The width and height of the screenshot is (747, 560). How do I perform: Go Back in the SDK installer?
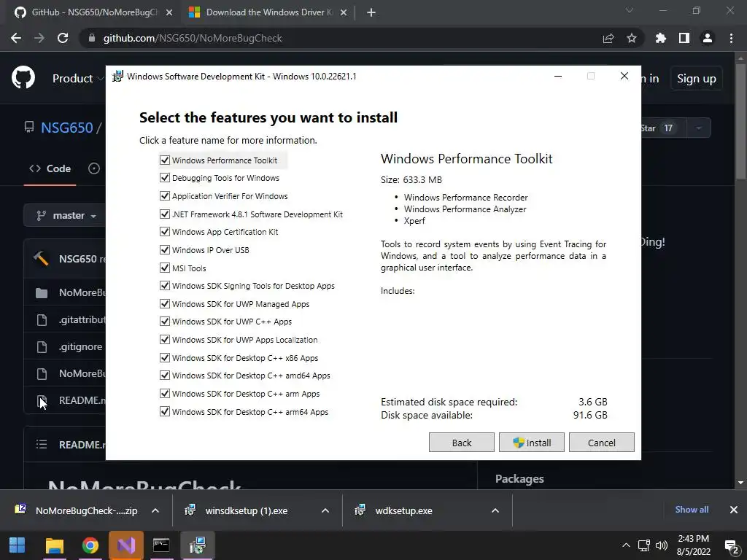click(x=462, y=443)
